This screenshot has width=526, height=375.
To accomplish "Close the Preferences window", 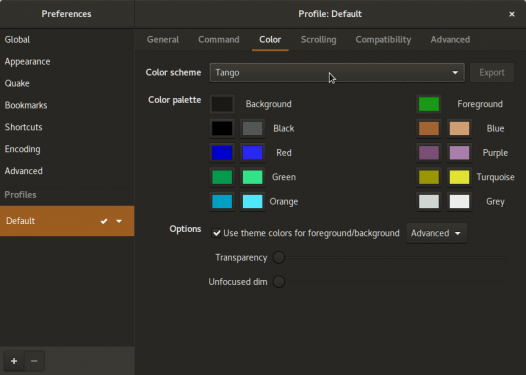I will click(x=512, y=14).
